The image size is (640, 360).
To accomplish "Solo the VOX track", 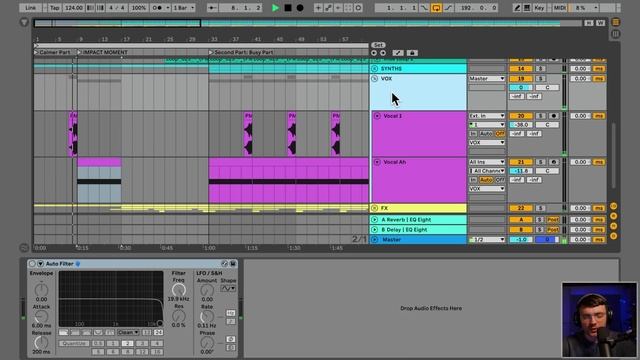I will 540,78.
